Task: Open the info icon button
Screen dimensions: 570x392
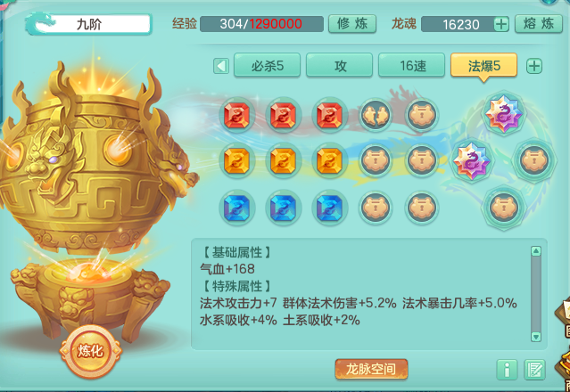Action: [507, 370]
